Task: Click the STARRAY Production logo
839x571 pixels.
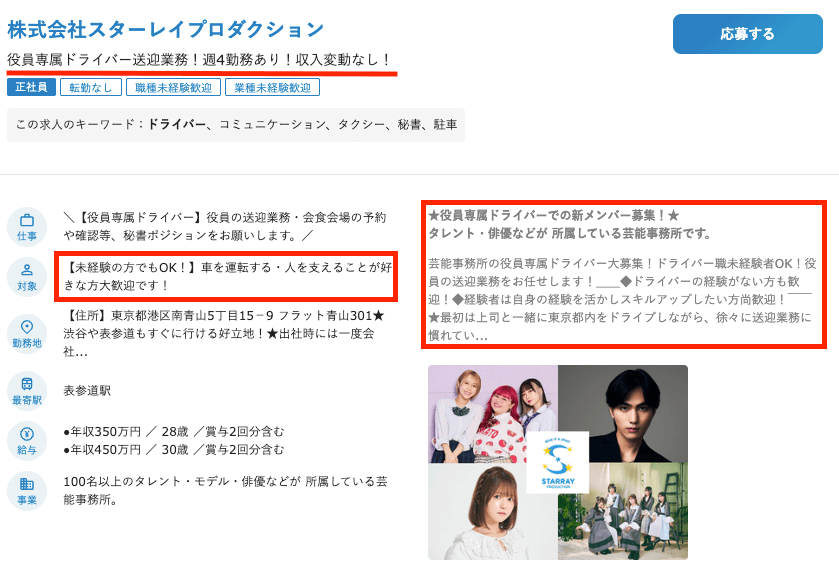Action: (558, 462)
